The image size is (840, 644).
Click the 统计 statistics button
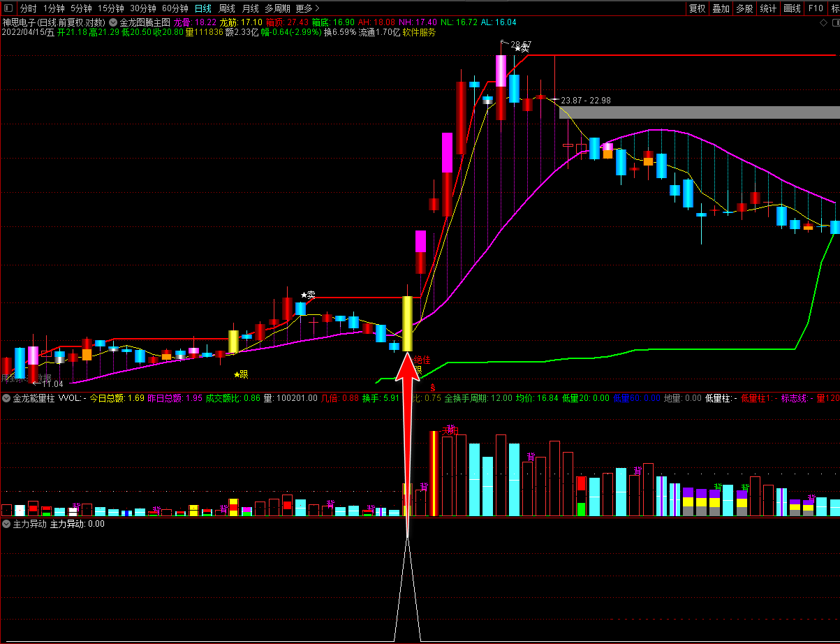click(768, 8)
